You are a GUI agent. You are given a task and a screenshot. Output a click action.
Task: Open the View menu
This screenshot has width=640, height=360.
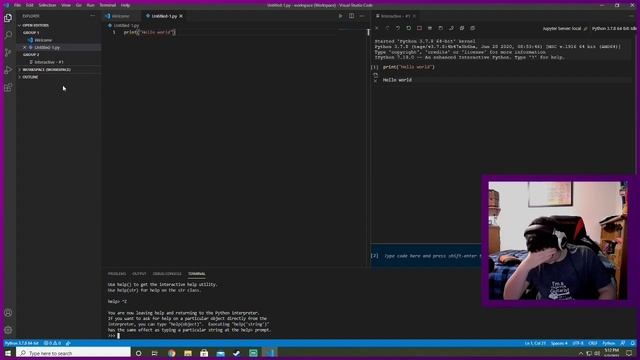pyautogui.click(x=66, y=5)
